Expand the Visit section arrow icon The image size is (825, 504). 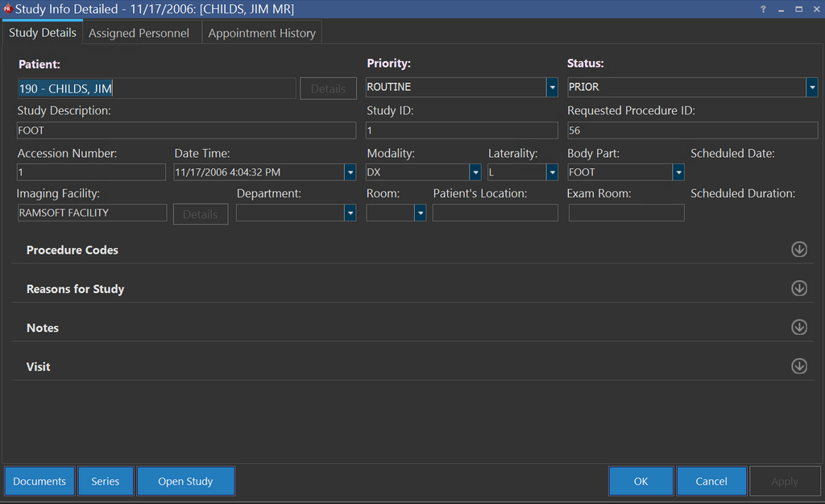click(798, 366)
